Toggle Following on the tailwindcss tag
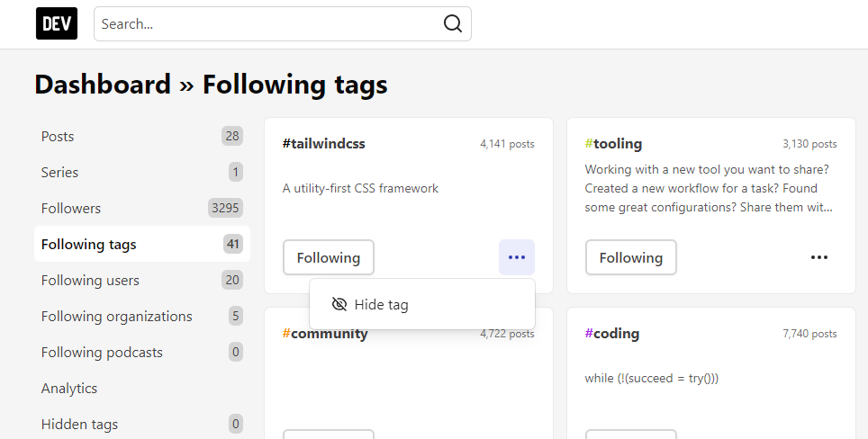Viewport: 868px width, 439px height. click(x=329, y=257)
